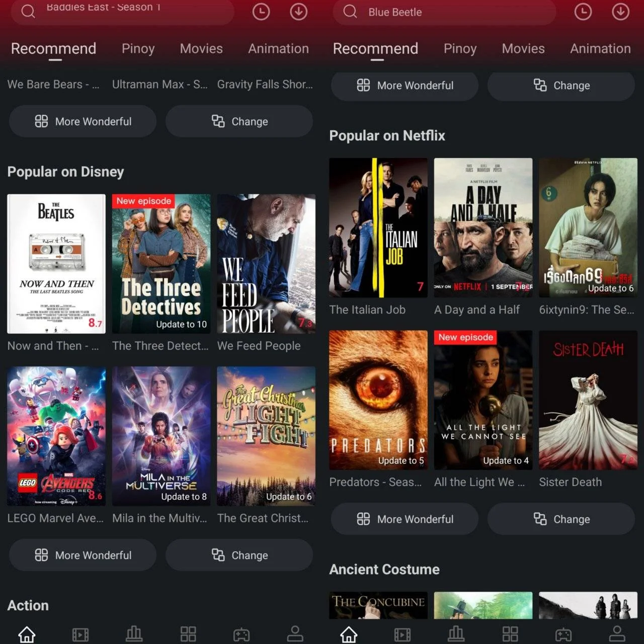This screenshot has height=644, width=644.
Task: Open the Predators poster with the eye
Action: [x=378, y=400]
